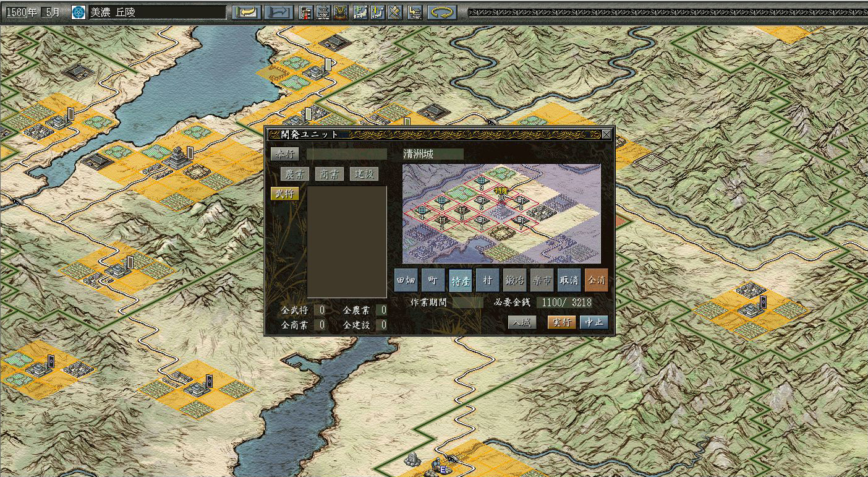Click the stairs-like icon left of the loop arrow
This screenshot has width=868, height=477.
(415, 12)
